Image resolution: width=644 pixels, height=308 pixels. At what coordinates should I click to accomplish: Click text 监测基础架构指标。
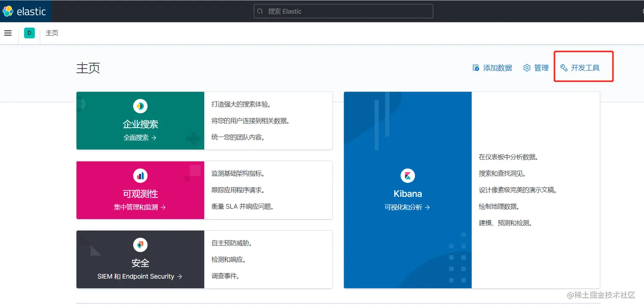[239, 174]
